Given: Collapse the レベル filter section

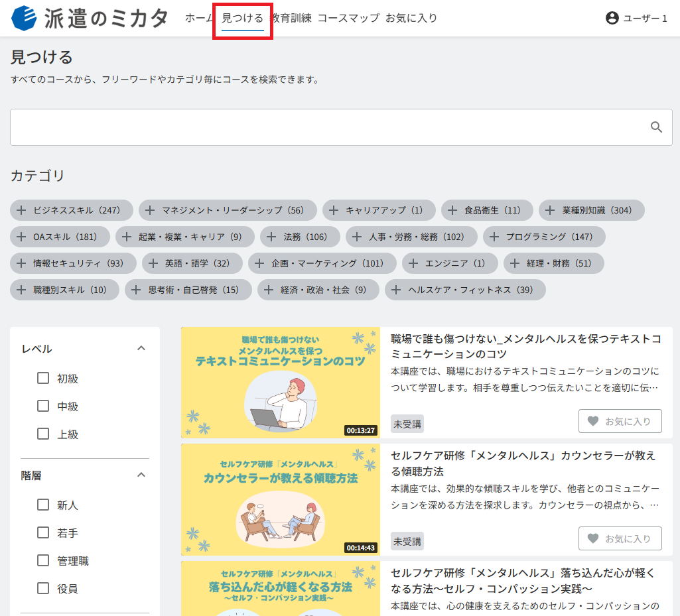Looking at the screenshot, I should [x=141, y=348].
